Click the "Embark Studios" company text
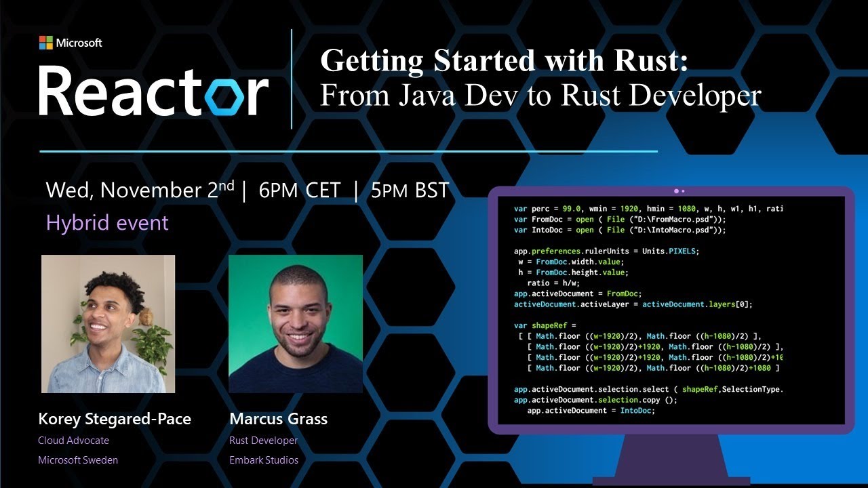This screenshot has width=868, height=488. 264,460
